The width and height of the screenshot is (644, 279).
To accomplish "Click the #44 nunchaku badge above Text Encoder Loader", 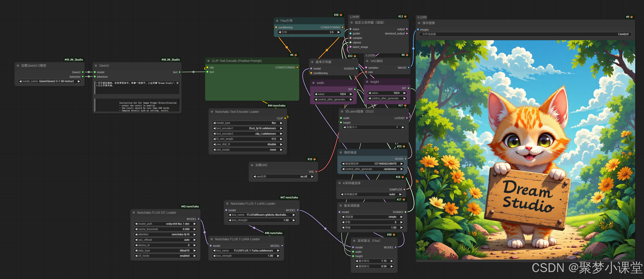I will [276, 106].
